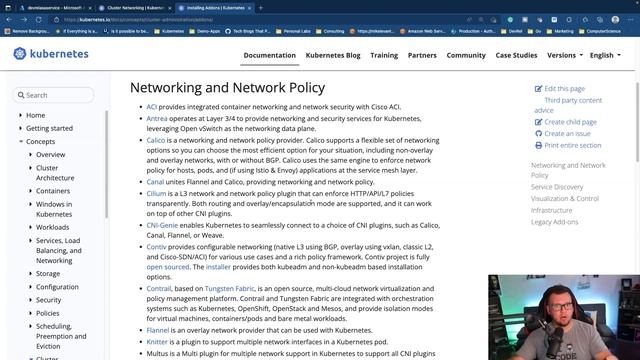Viewport: 640px width, 360px height.
Task: Expand the Cluster Architecture tree item
Action: 30,168
